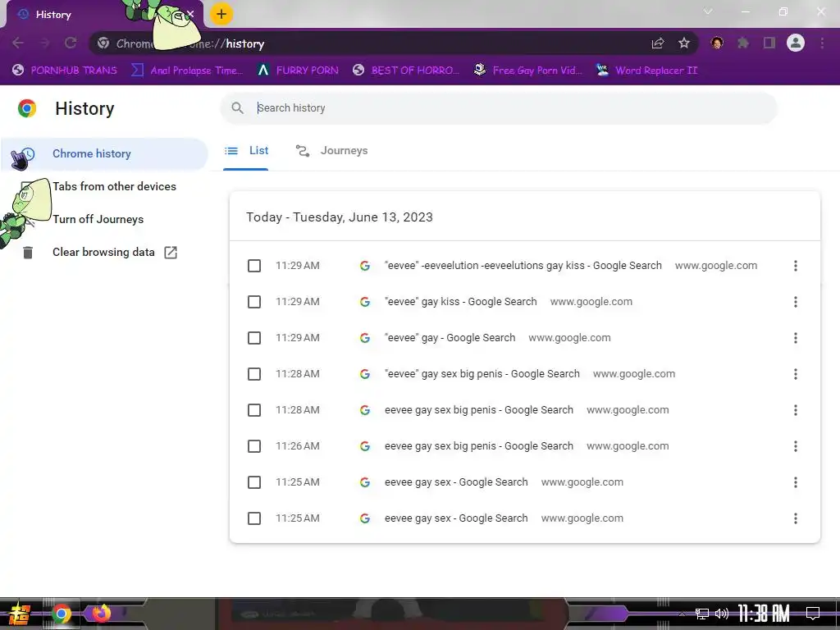
Task: Check the "eevee" gay - Google Search entry
Action: 254,338
